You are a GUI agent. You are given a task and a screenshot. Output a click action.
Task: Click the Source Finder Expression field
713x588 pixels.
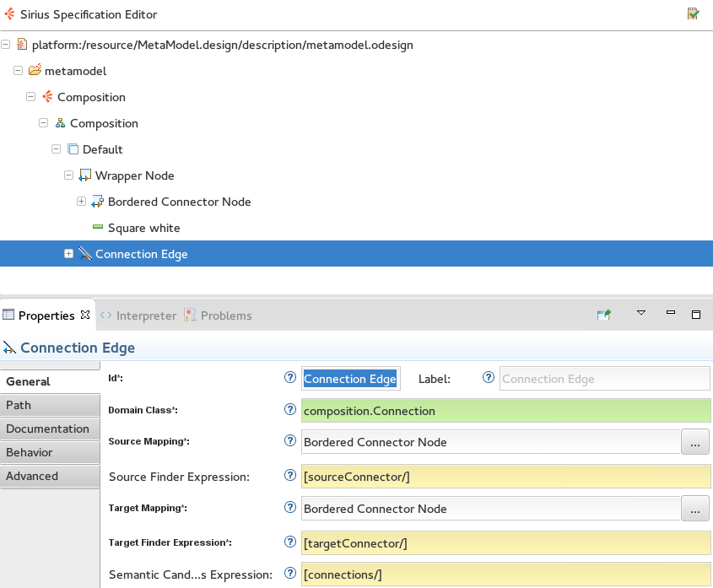(506, 476)
